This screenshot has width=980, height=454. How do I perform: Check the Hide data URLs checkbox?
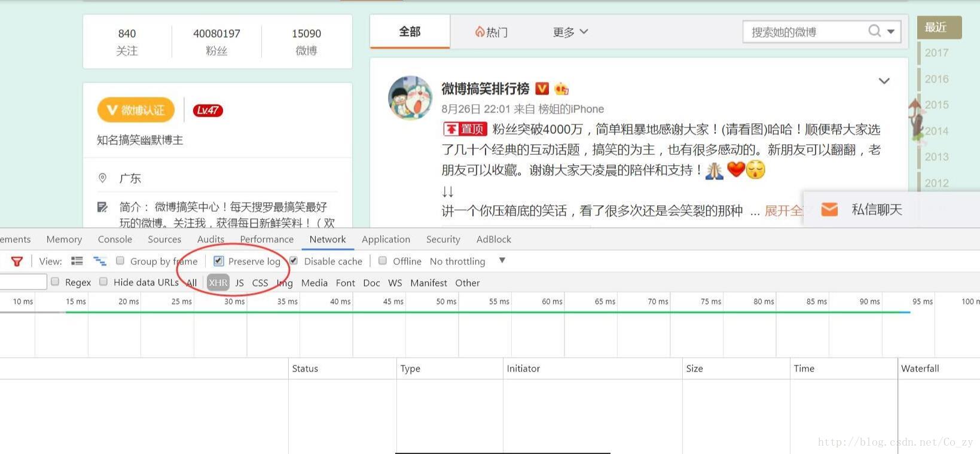[x=103, y=282]
